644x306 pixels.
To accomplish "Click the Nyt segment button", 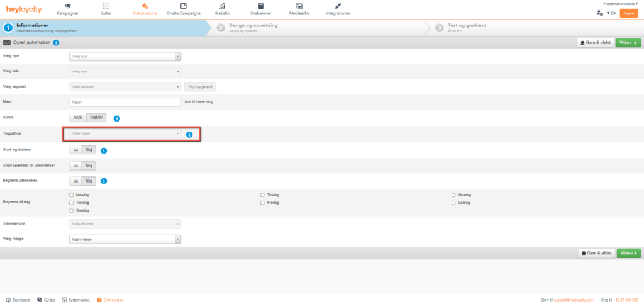I will [201, 87].
